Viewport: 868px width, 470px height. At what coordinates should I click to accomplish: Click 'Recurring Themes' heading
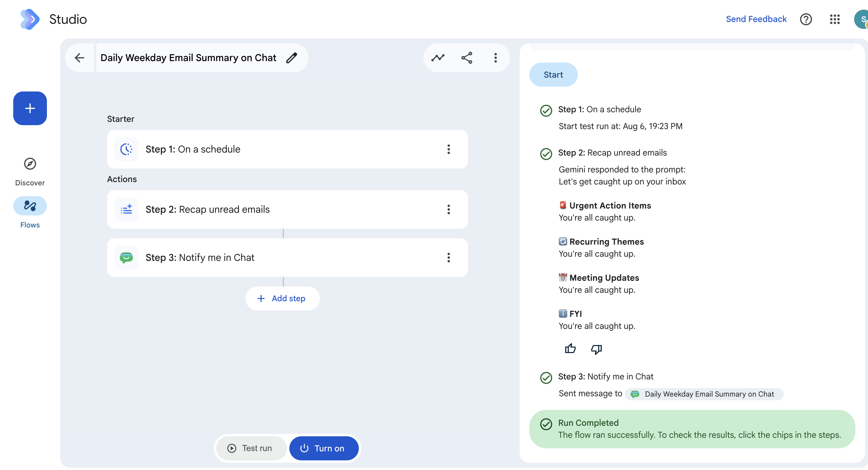[x=607, y=241]
